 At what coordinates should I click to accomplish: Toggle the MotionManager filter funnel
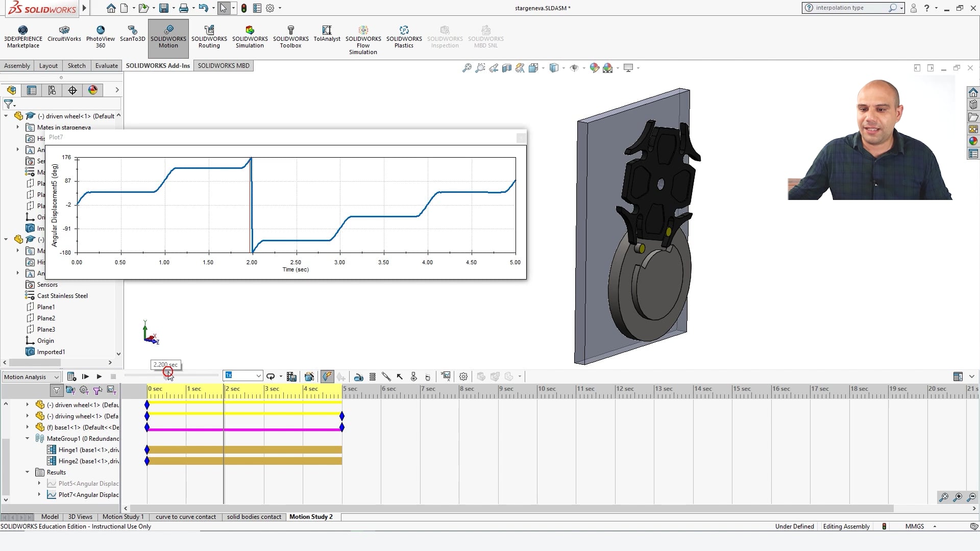56,390
